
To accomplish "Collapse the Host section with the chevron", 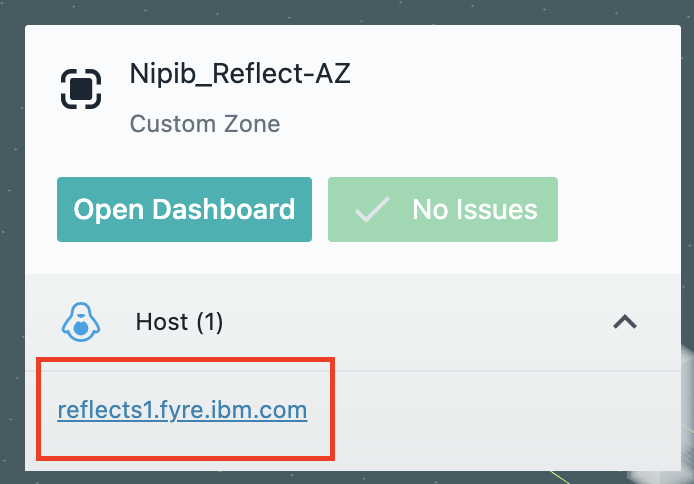I will pyautogui.click(x=625, y=322).
